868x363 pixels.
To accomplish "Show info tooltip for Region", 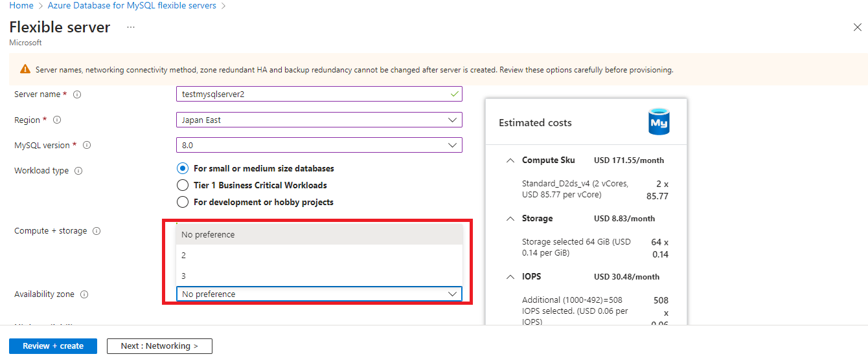I will point(57,120).
